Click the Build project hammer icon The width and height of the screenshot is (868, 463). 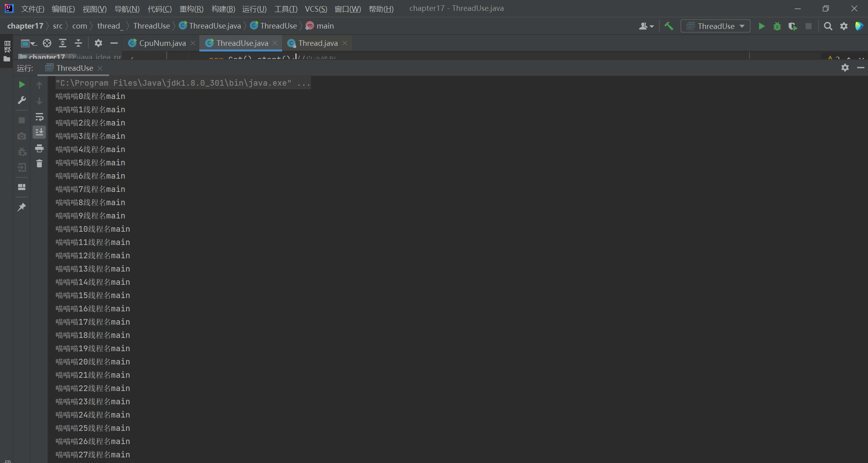[669, 26]
